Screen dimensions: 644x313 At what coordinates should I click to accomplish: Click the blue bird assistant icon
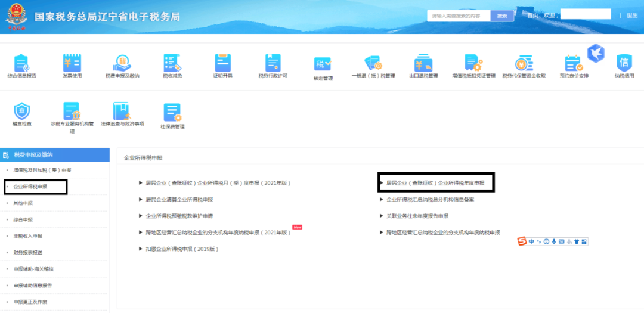(x=596, y=53)
